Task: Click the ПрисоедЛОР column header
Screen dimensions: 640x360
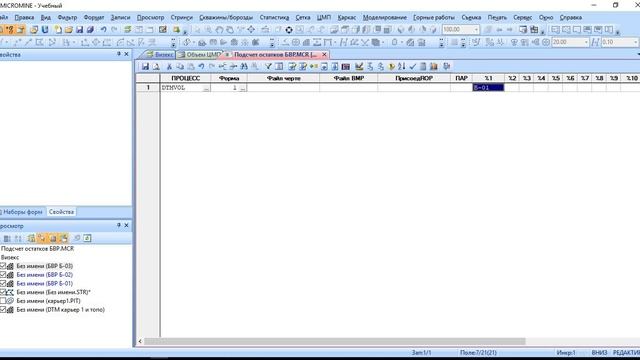Action: pyautogui.click(x=414, y=78)
